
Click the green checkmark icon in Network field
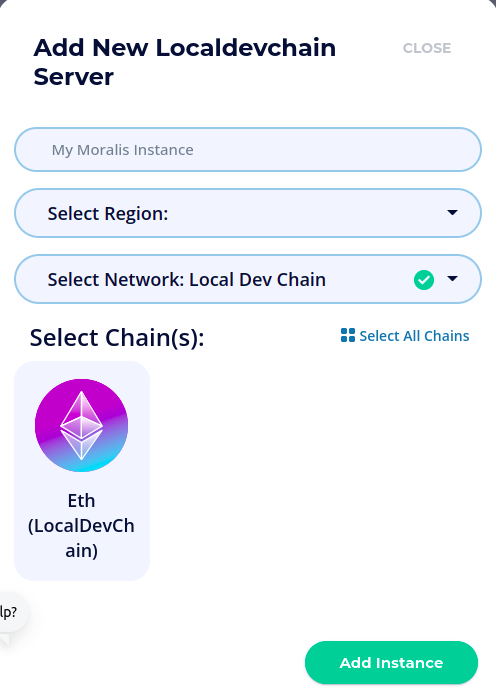pos(424,280)
